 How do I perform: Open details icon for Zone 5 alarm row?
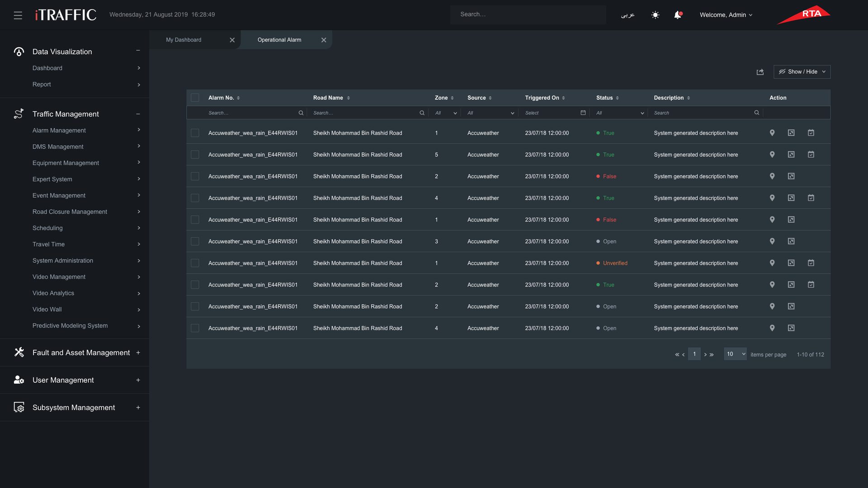click(791, 155)
